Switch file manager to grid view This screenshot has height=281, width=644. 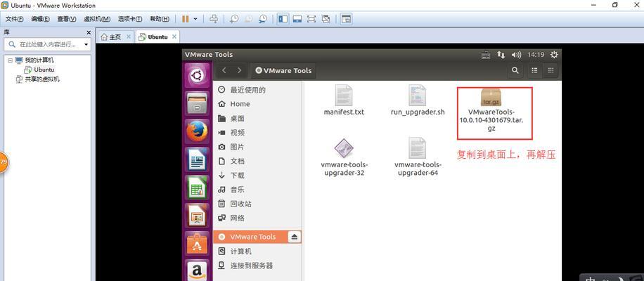550,70
